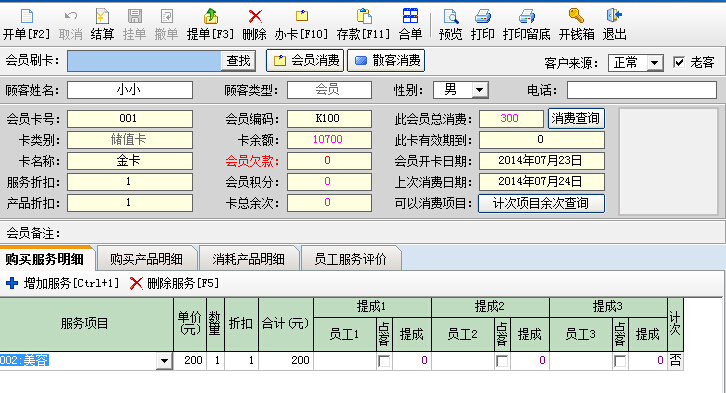
Task: Click the 上次消费日期 field 2014年07月24日
Action: [x=542, y=182]
